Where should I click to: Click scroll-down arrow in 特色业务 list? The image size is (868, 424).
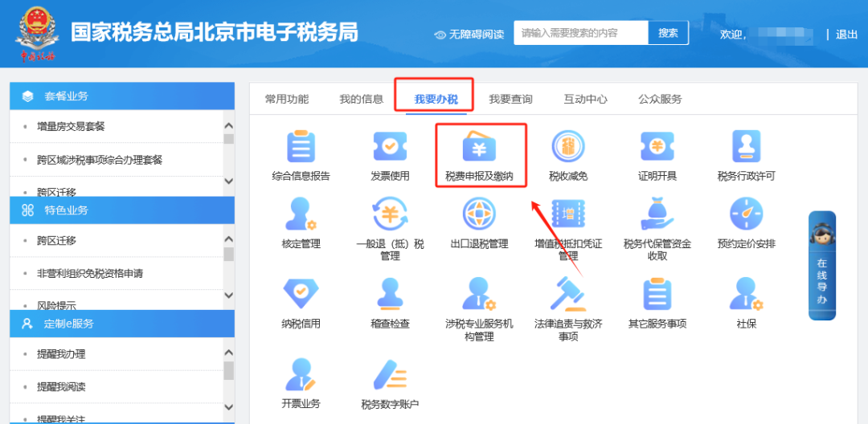pos(228,296)
